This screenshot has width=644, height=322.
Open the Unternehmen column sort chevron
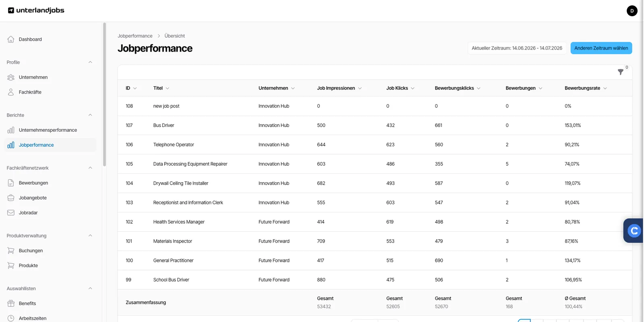(293, 88)
